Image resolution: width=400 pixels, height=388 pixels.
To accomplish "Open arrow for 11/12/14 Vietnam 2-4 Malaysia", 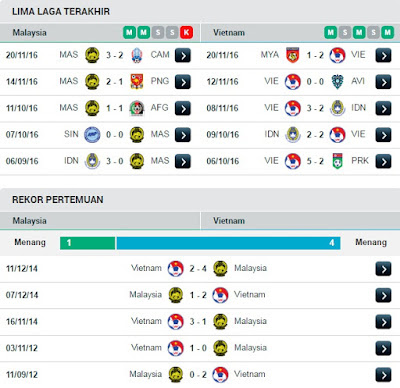I will click(x=383, y=269).
